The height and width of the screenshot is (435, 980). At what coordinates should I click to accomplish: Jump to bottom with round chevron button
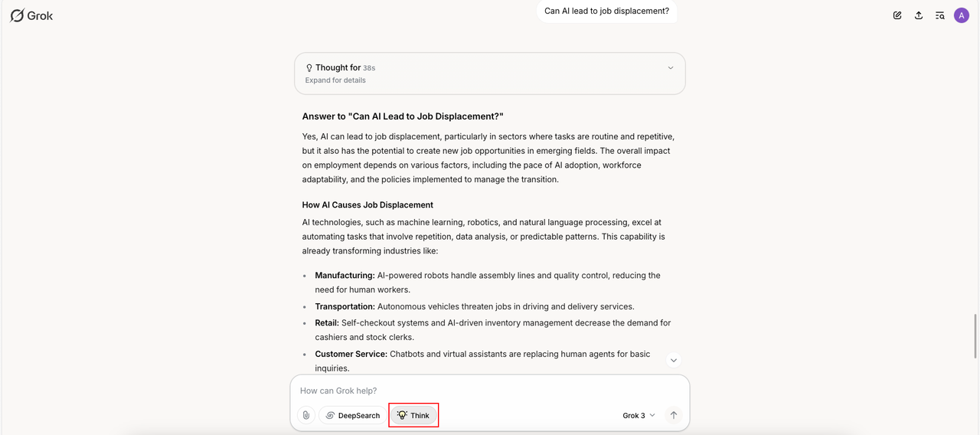pyautogui.click(x=674, y=360)
